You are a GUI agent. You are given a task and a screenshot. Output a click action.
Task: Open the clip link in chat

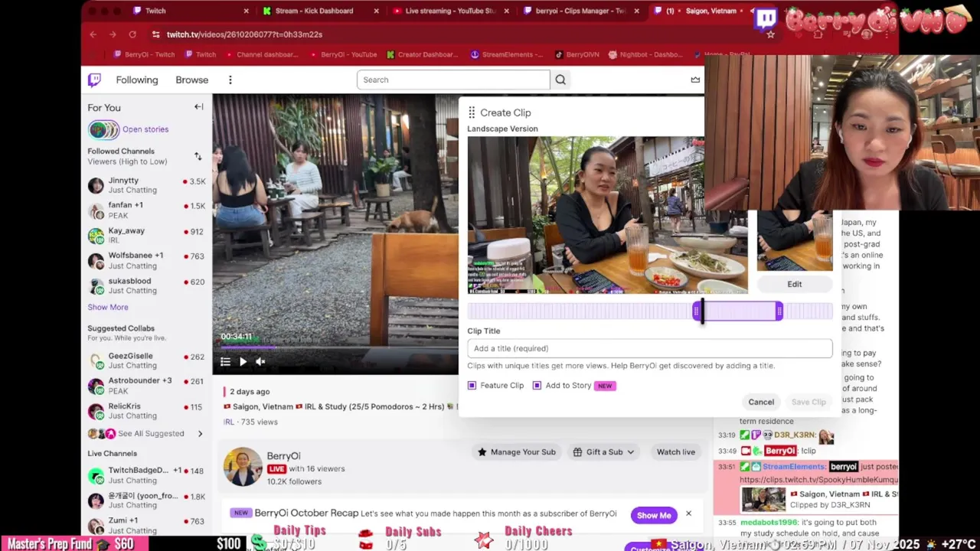(x=818, y=480)
